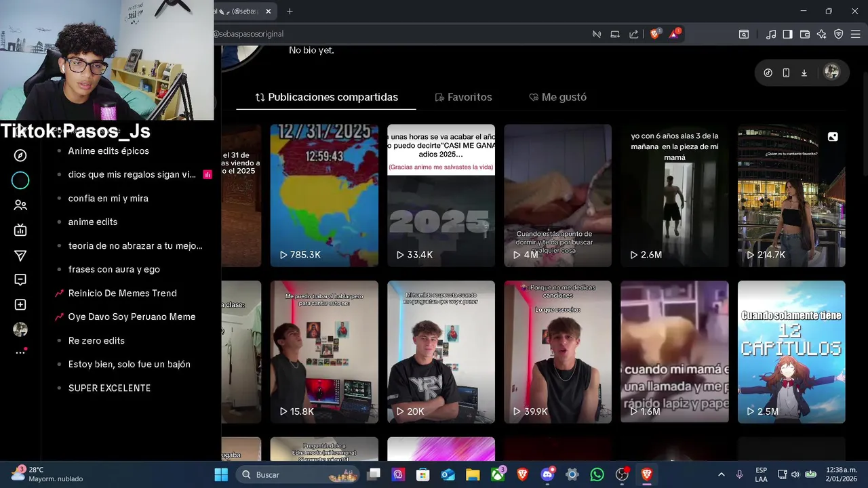Open Brave Shields lion icon
The image size is (868, 488).
click(x=655, y=34)
